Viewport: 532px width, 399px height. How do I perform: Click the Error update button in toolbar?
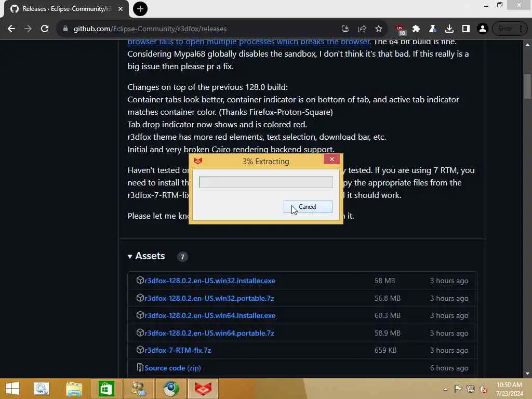[x=505, y=29]
